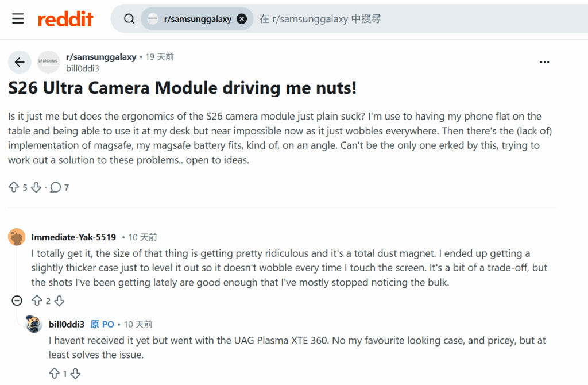
Task: View the Immediate-Yak-5519 profile avatar
Action: point(17,237)
